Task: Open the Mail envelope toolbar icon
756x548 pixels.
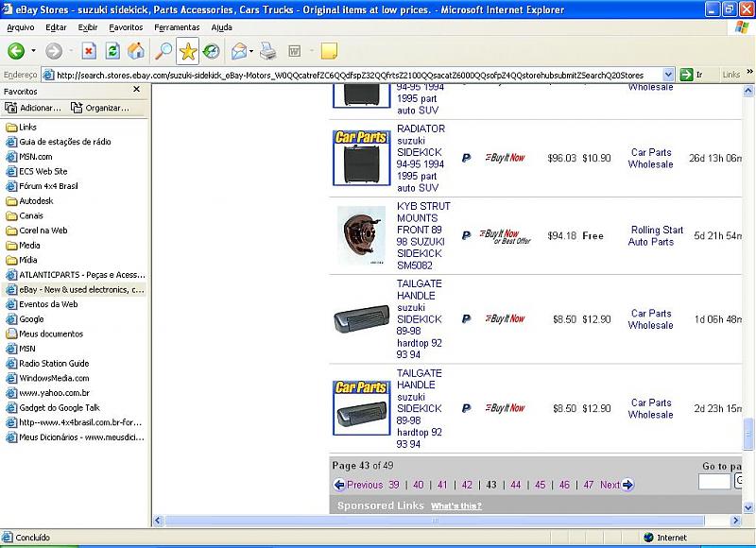Action: coord(239,51)
